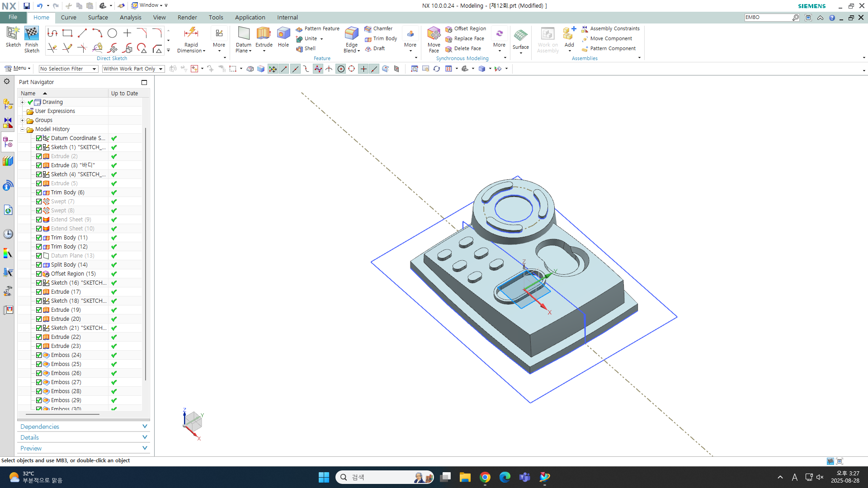Open the No Selection Filter dropdown
Viewport: 868px width, 488px height.
[68, 69]
